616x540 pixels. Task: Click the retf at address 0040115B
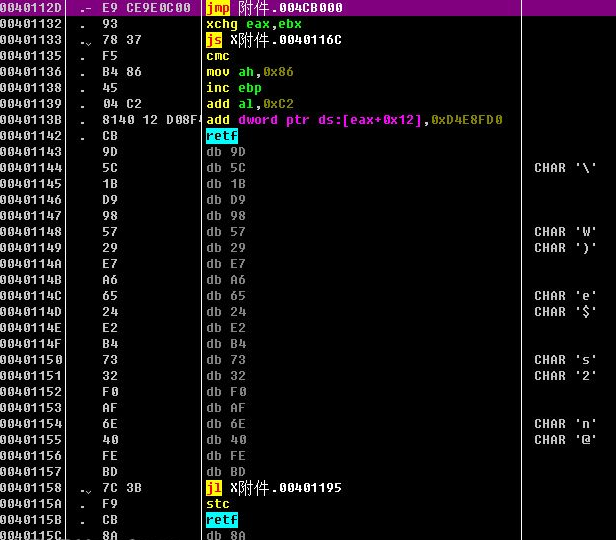(222, 520)
